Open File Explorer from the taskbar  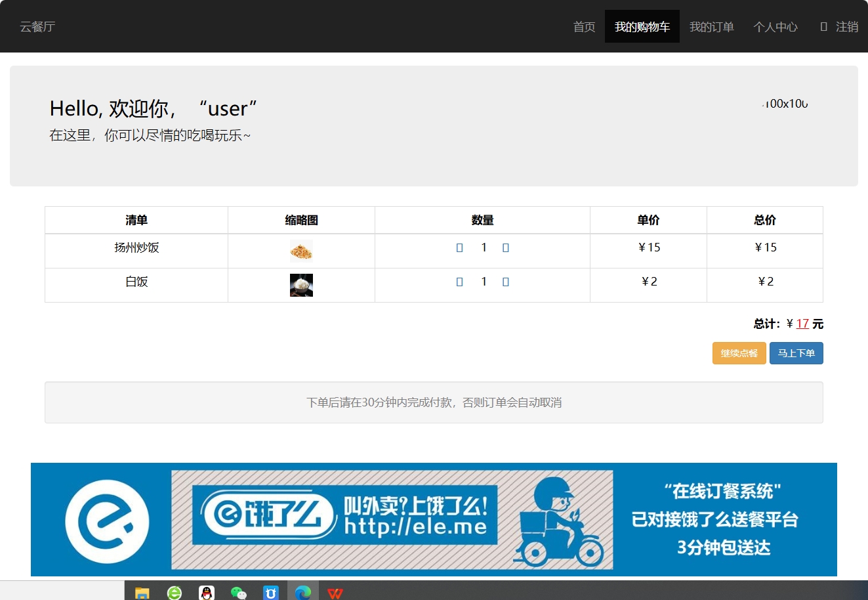[141, 593]
